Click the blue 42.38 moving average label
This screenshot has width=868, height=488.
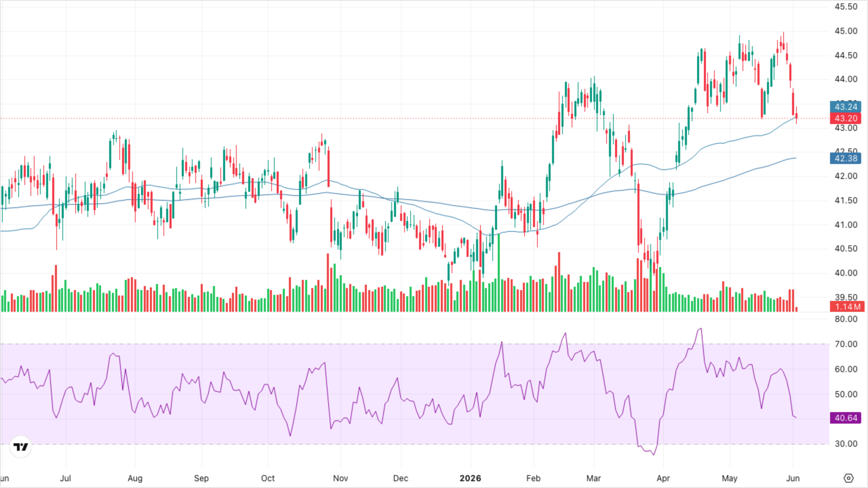tap(846, 158)
